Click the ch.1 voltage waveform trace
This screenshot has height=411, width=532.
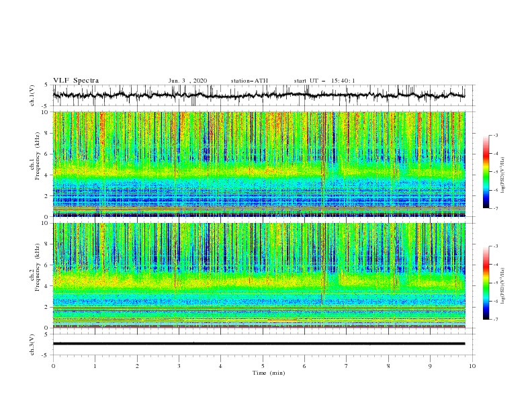[x=259, y=95]
